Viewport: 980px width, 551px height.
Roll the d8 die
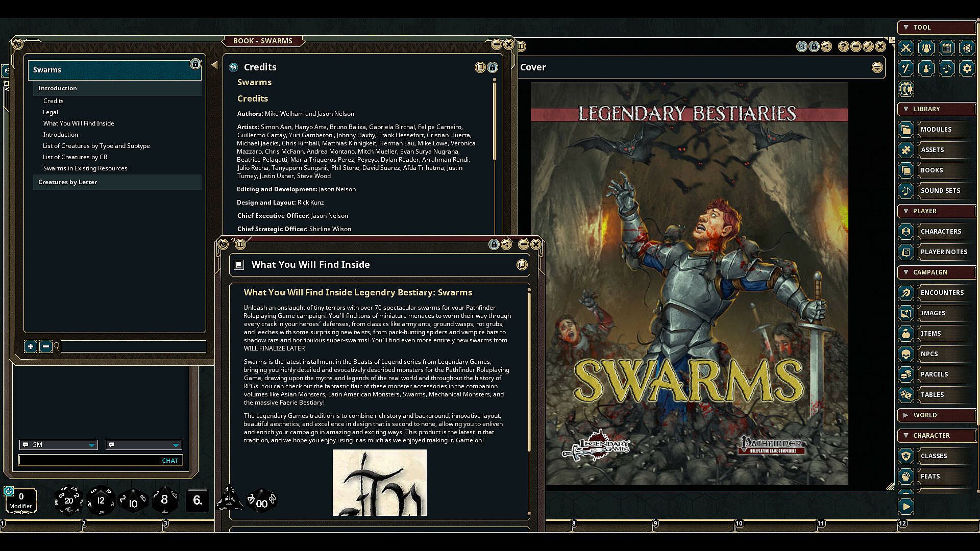(x=164, y=500)
